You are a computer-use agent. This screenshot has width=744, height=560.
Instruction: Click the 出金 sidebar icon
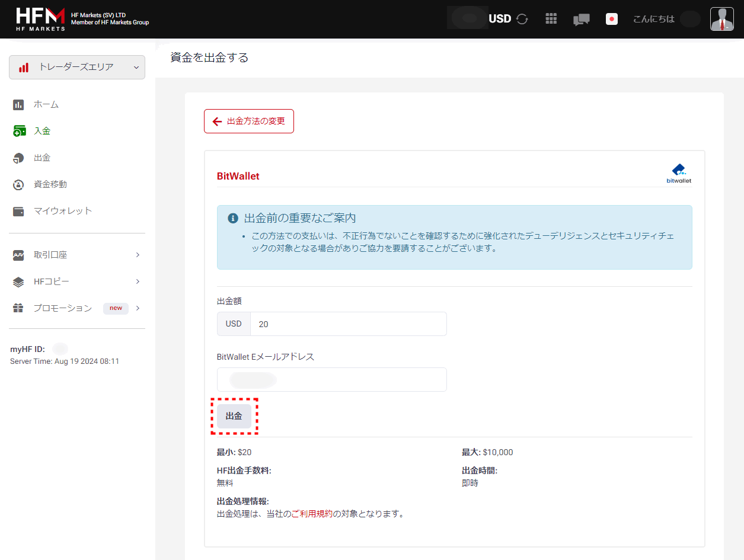[19, 158]
